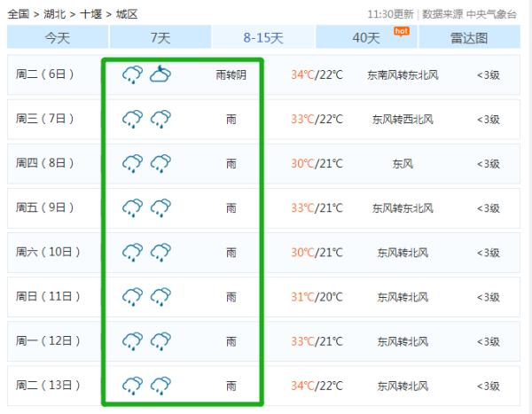Click the 雨 description for 7日
Screen dimensions: 532x414
[x=231, y=119]
